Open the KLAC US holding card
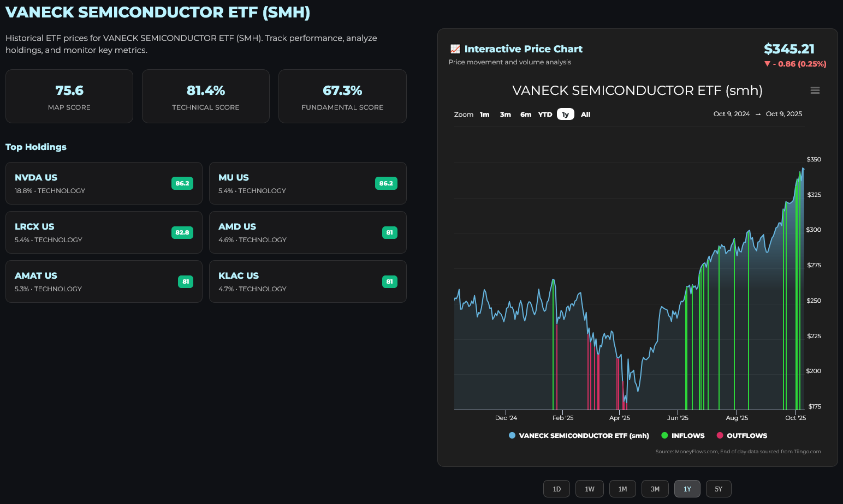The width and height of the screenshot is (843, 504). point(308,281)
